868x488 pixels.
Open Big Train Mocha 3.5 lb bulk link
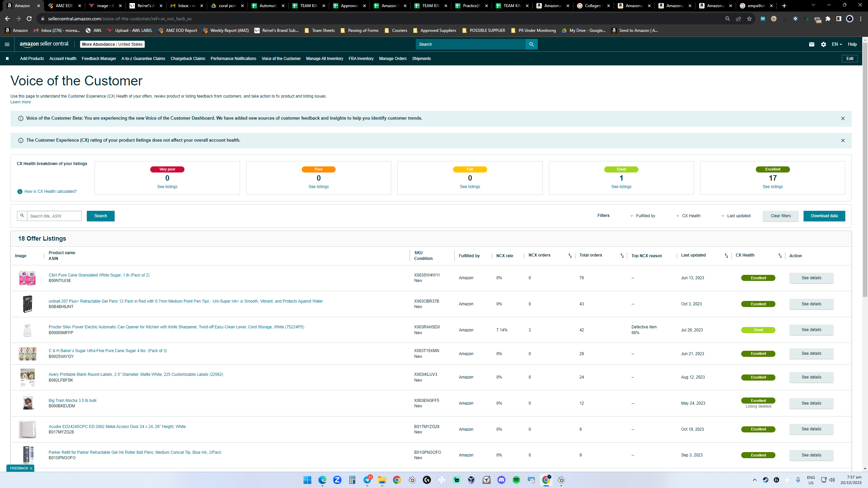pos(73,401)
